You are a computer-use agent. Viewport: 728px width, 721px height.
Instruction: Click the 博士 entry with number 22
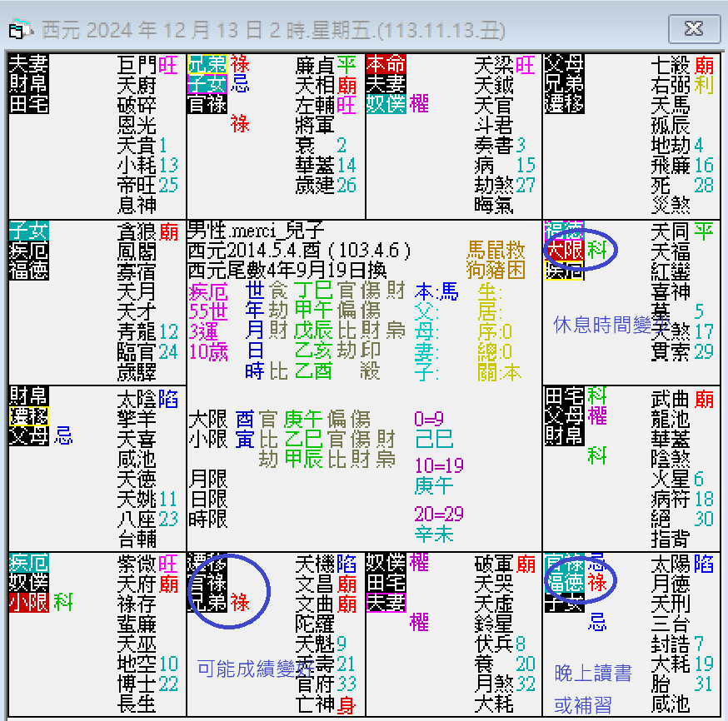pos(147,684)
